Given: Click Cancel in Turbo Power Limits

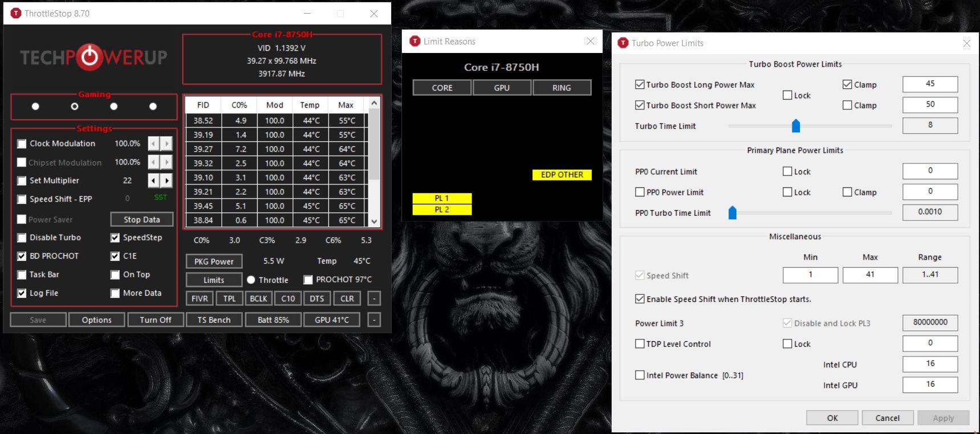Looking at the screenshot, I should click(x=888, y=418).
